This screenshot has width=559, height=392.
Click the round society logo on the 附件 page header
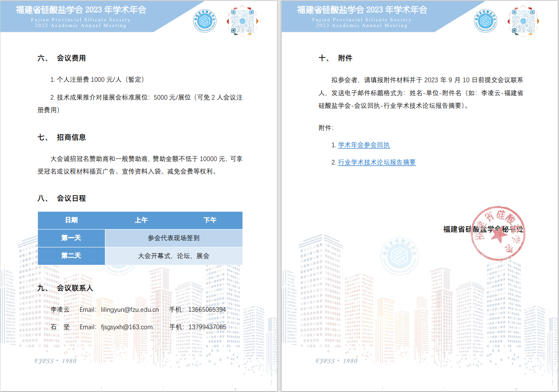pos(486,20)
